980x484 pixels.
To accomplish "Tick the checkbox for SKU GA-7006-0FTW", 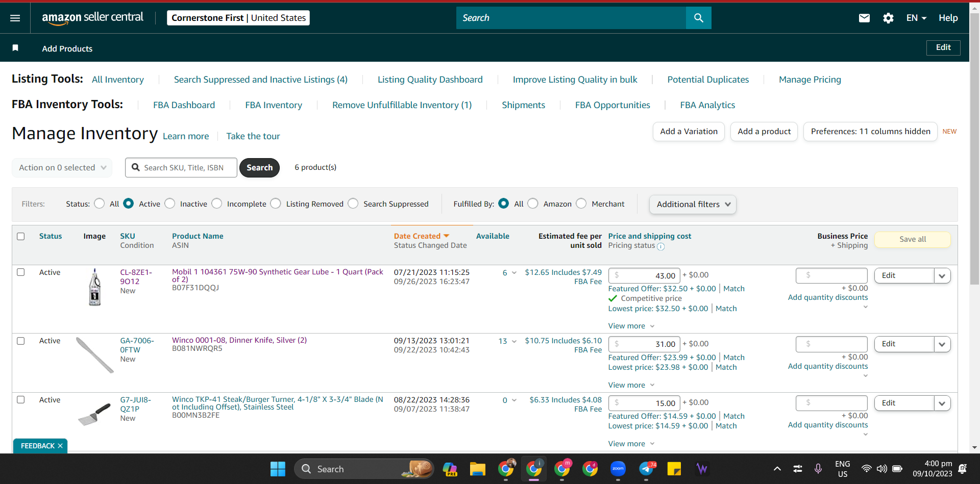I will (21, 341).
